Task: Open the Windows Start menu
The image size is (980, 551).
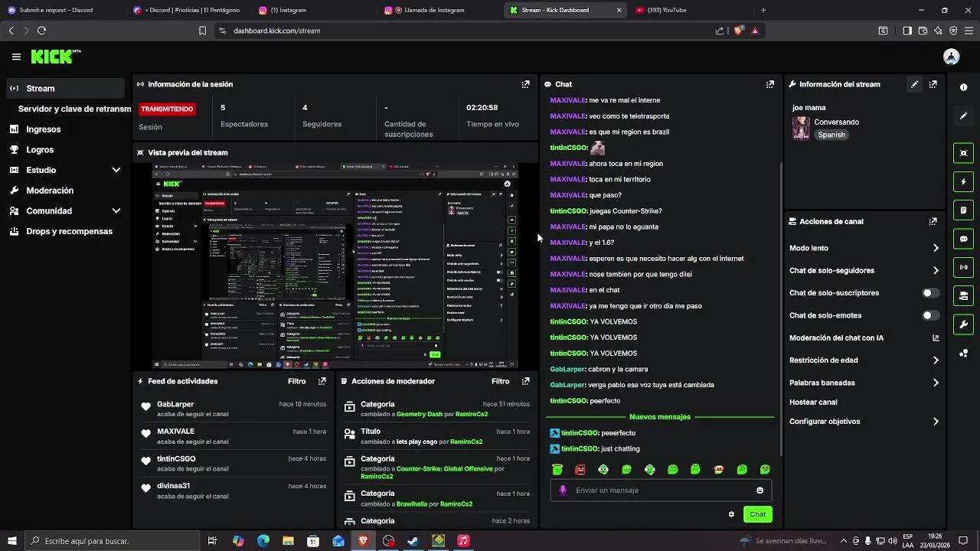Action: (x=11, y=541)
